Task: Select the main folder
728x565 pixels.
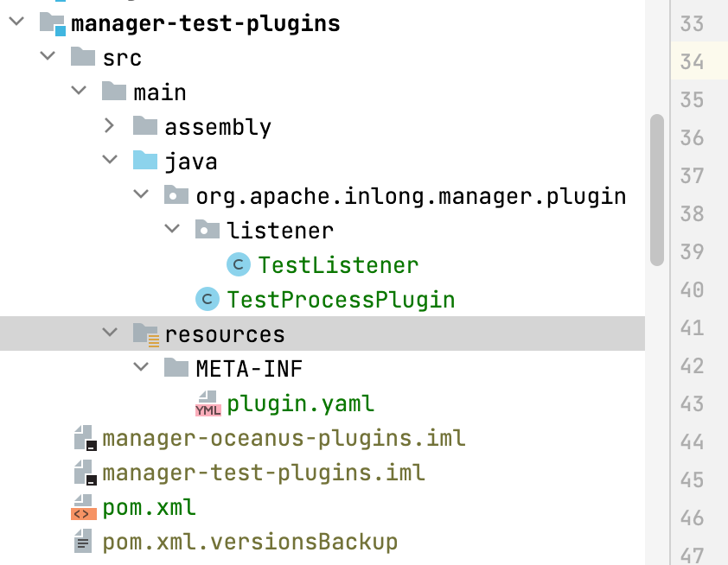Action: [x=162, y=92]
